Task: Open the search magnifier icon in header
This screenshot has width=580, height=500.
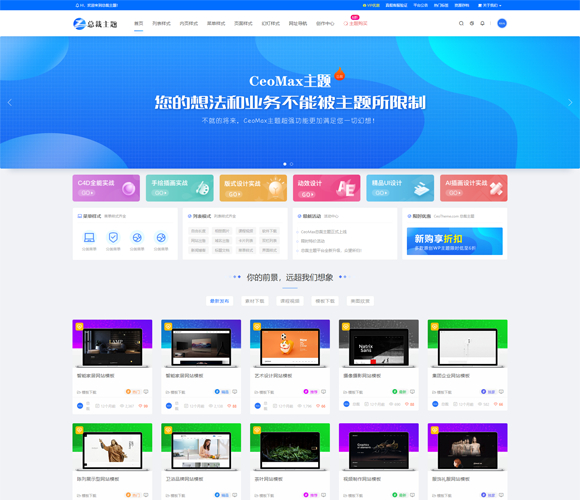Action: tap(461, 23)
